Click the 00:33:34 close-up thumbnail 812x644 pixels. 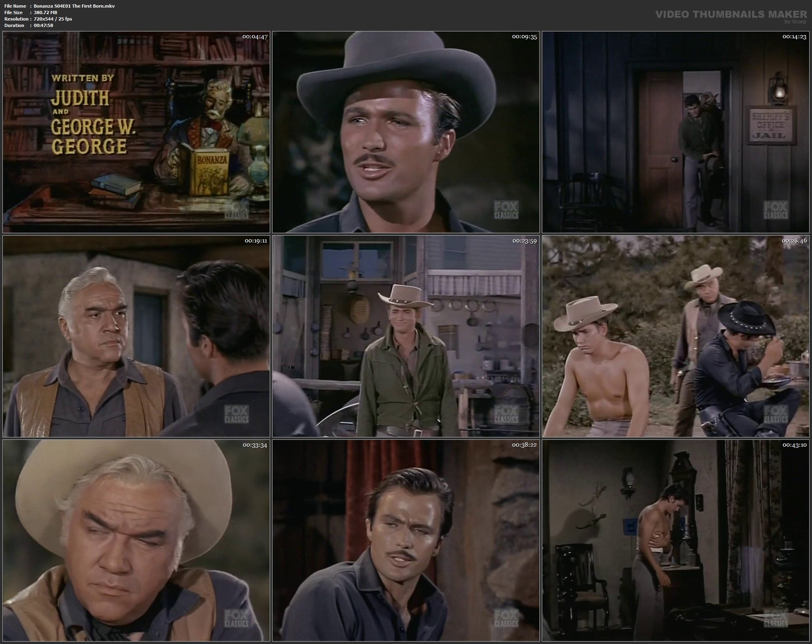(136, 540)
